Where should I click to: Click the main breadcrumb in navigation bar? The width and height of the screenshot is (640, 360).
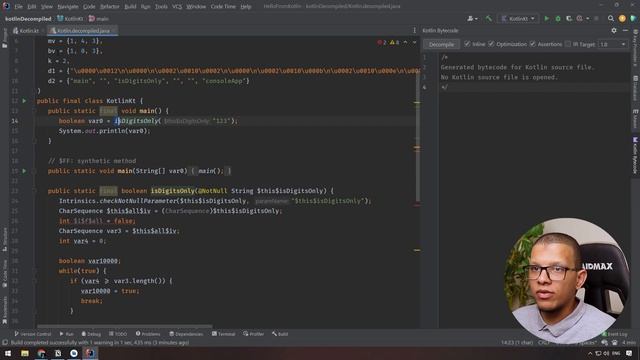(x=99, y=19)
